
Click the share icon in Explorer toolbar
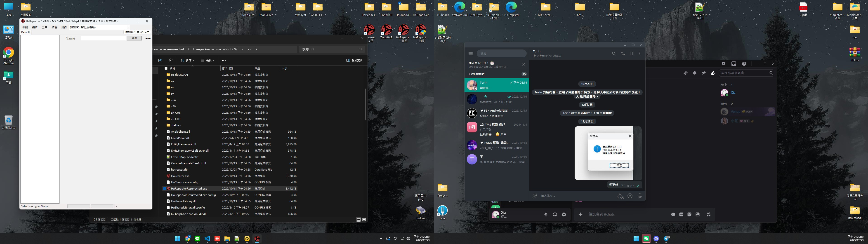click(x=160, y=60)
